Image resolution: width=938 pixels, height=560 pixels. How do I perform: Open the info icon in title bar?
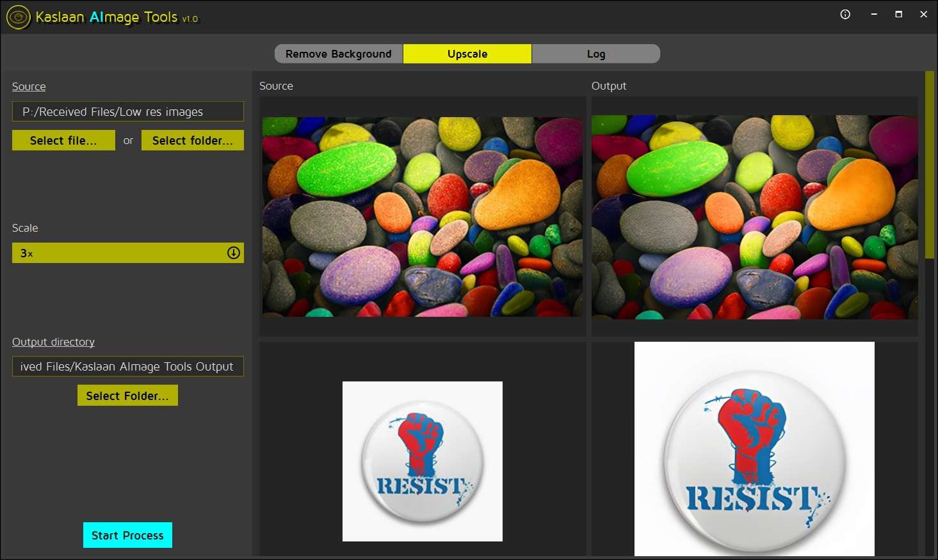(845, 14)
